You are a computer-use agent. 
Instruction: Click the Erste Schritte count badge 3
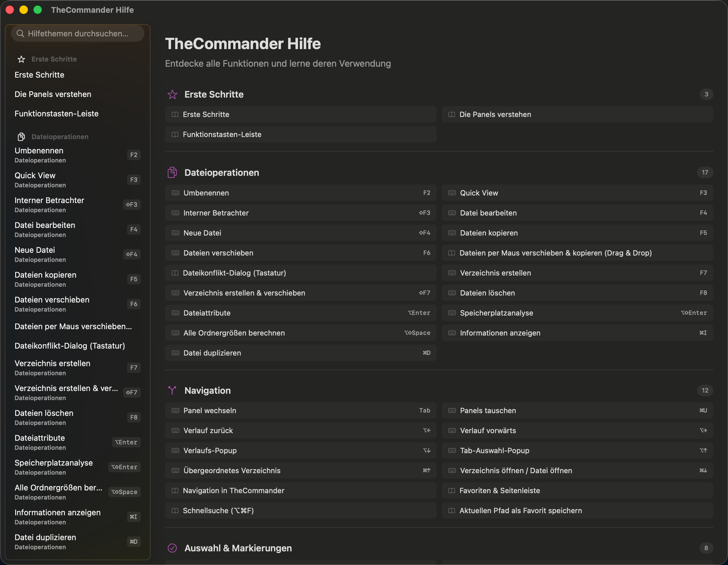pyautogui.click(x=706, y=95)
